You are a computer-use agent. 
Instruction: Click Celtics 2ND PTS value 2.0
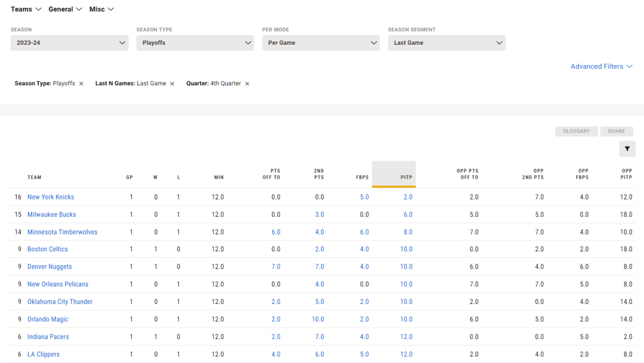click(x=320, y=249)
